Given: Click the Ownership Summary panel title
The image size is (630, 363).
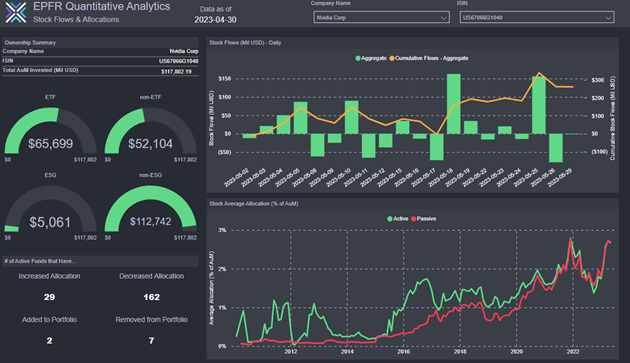Looking at the screenshot, I should (x=30, y=43).
